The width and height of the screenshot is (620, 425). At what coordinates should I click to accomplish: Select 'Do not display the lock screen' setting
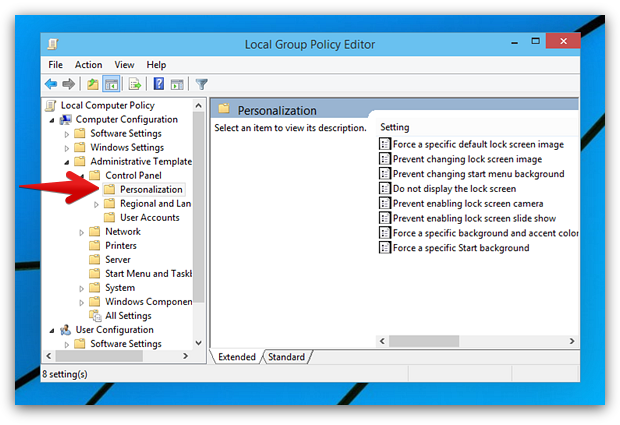[x=453, y=188]
